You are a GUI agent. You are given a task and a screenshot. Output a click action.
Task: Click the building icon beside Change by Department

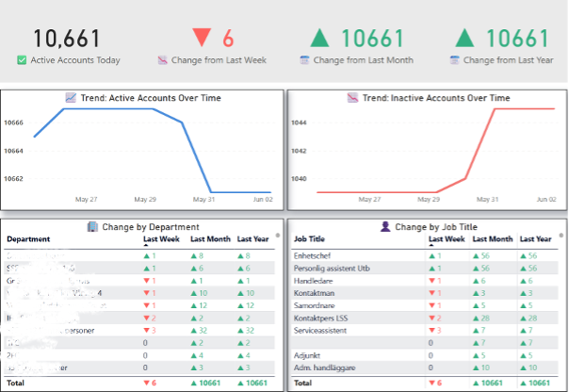(x=92, y=227)
